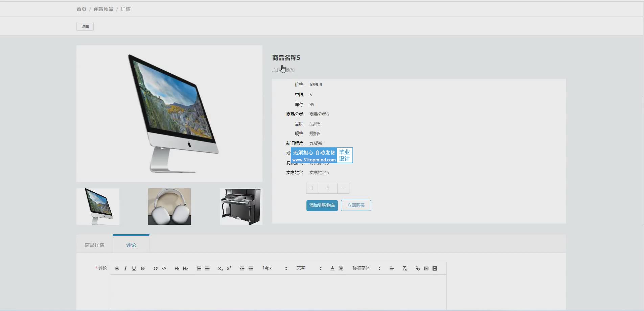Insert a blockquote in the comment
The image size is (644, 311).
[156, 268]
